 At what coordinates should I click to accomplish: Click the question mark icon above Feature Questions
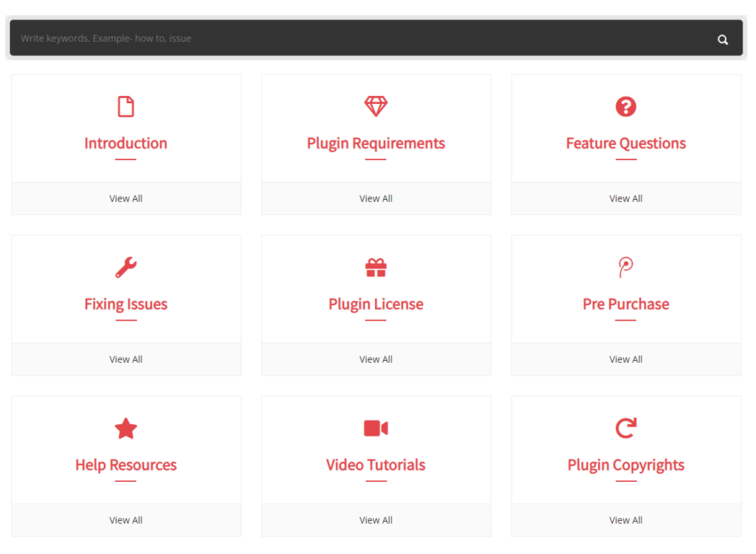point(625,105)
